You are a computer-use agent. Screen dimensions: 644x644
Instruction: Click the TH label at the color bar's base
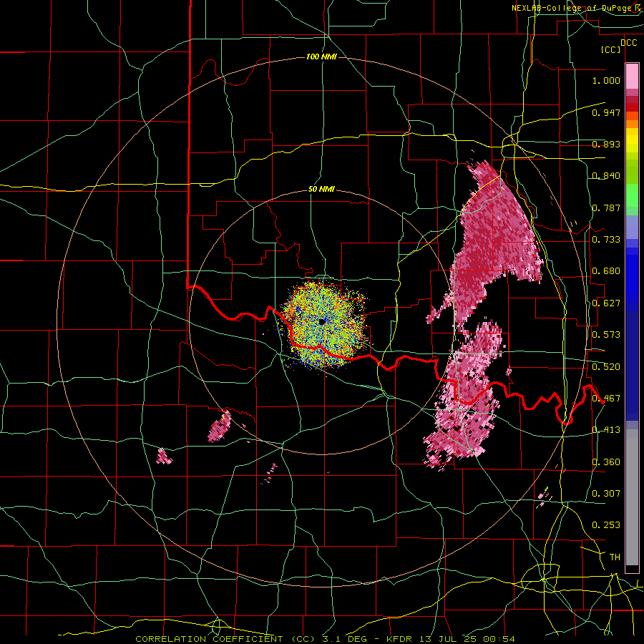(x=615, y=557)
